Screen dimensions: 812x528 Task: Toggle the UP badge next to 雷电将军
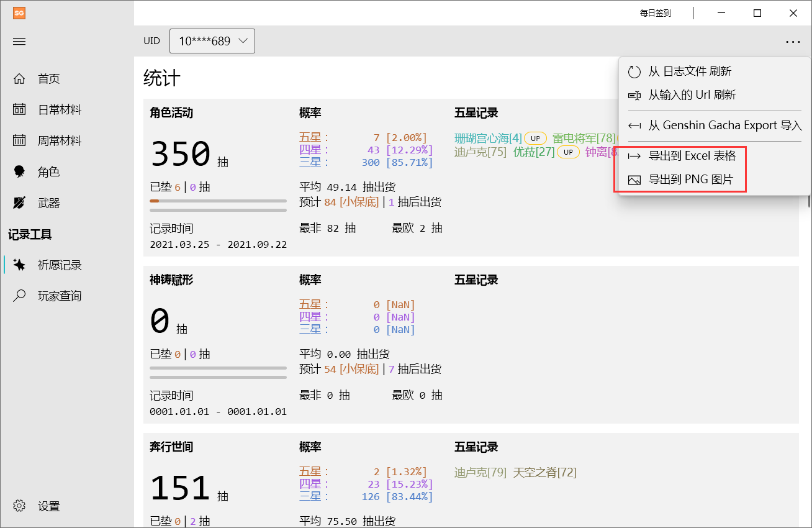point(535,138)
